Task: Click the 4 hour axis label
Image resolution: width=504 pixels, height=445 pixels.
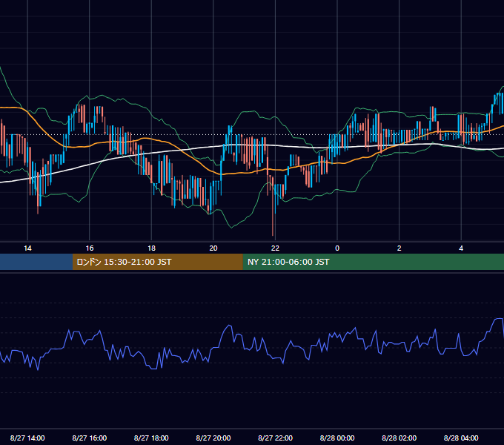Action: tap(461, 248)
